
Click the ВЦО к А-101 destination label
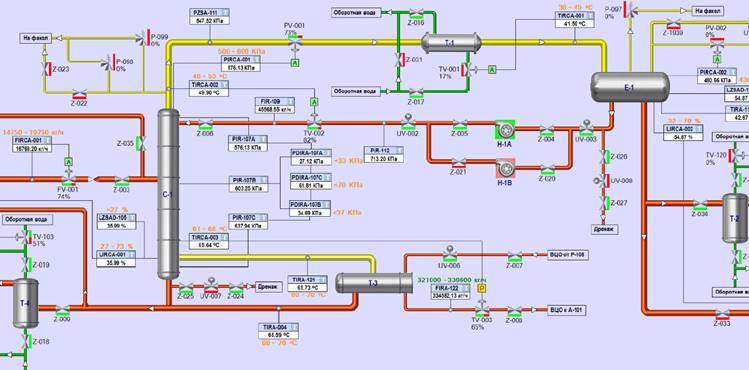tap(566, 310)
